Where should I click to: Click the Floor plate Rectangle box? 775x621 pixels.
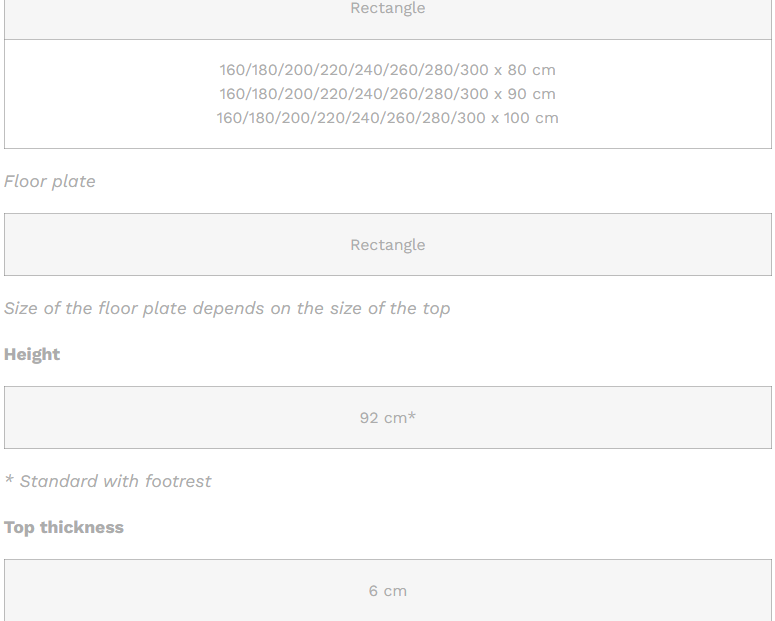point(388,245)
